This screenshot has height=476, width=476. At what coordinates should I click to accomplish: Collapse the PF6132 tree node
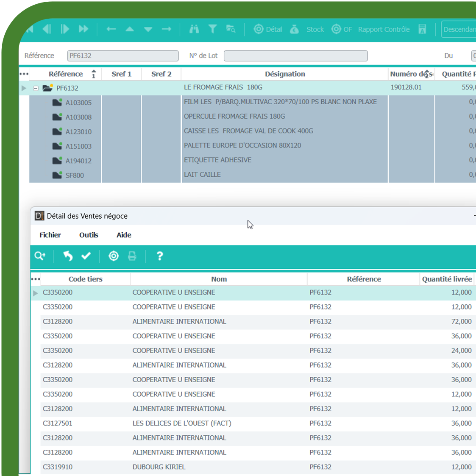pyautogui.click(x=36, y=88)
